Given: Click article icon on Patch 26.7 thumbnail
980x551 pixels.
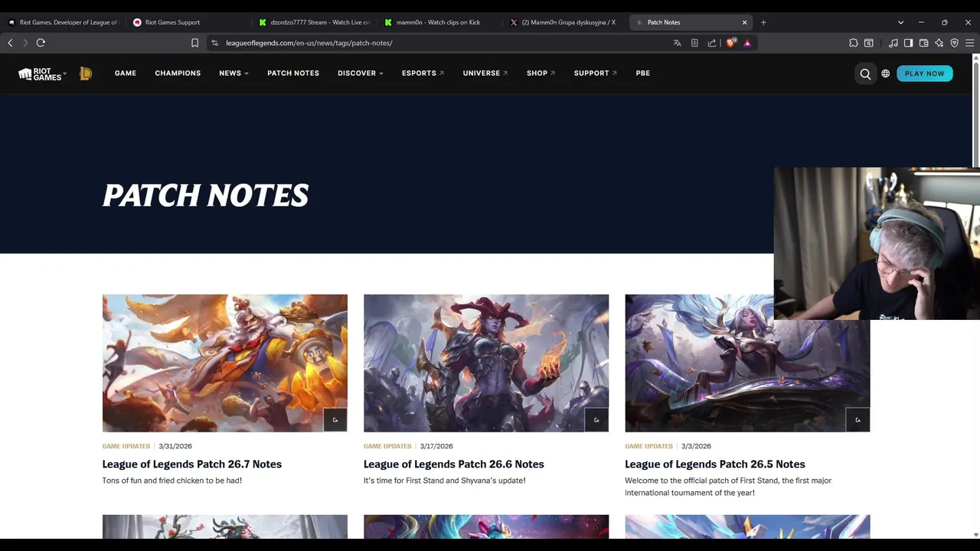Looking at the screenshot, I should [335, 419].
